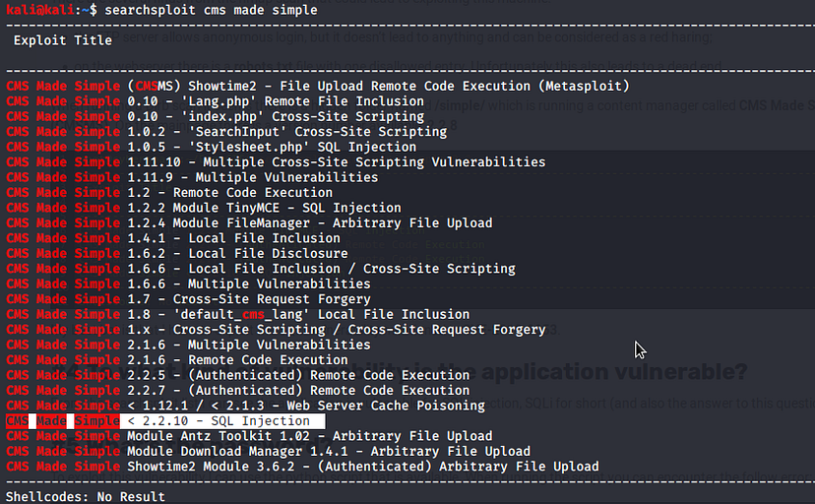Click the 1.11.9 Multiple Vulnerabilities row
Screen dimensions: 815x504
point(192,177)
